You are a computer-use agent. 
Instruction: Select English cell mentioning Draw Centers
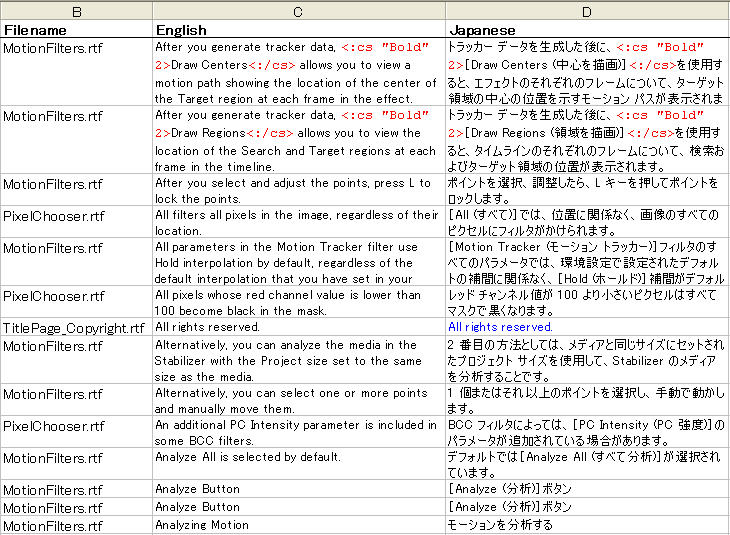pyautogui.click(x=298, y=72)
